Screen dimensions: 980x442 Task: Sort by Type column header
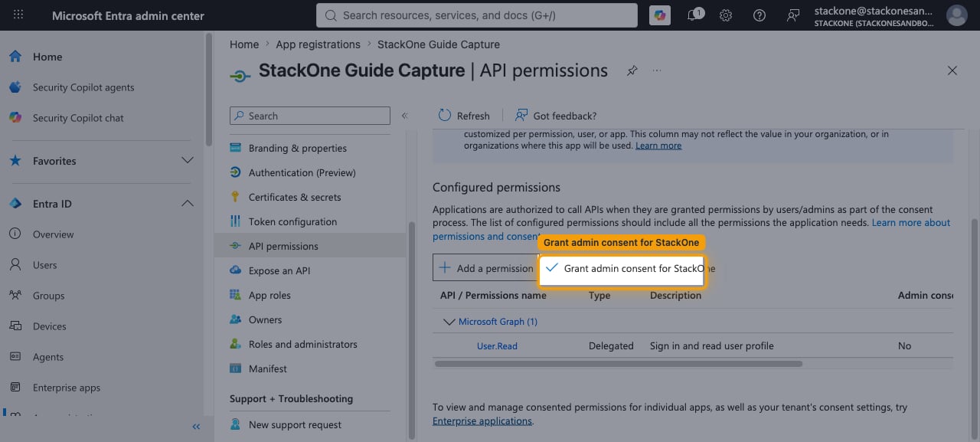(599, 296)
